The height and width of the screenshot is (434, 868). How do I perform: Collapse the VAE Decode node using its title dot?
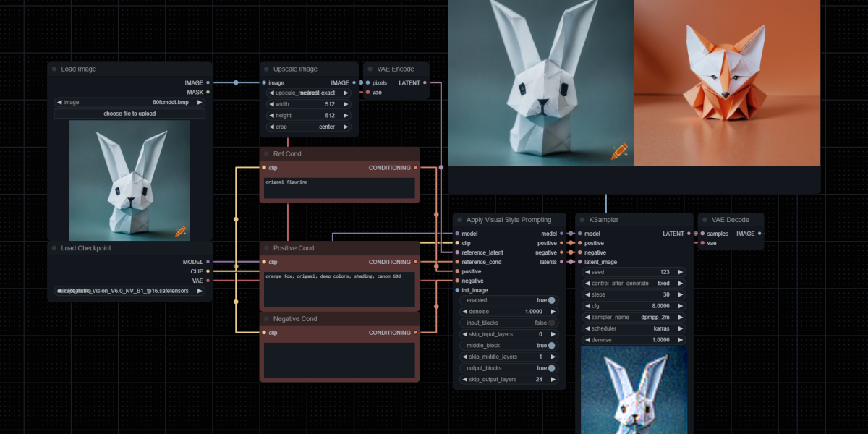[x=705, y=220]
